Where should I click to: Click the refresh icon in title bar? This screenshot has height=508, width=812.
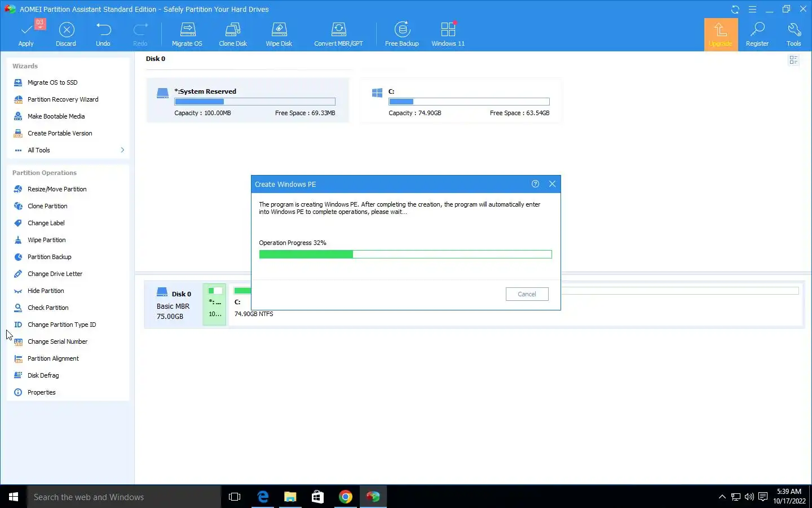(735, 10)
